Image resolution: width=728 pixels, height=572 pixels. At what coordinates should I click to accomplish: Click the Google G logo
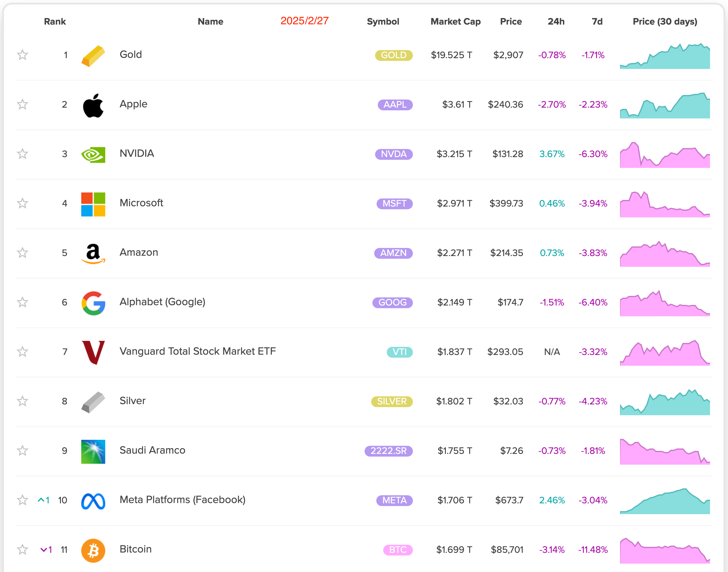[93, 303]
